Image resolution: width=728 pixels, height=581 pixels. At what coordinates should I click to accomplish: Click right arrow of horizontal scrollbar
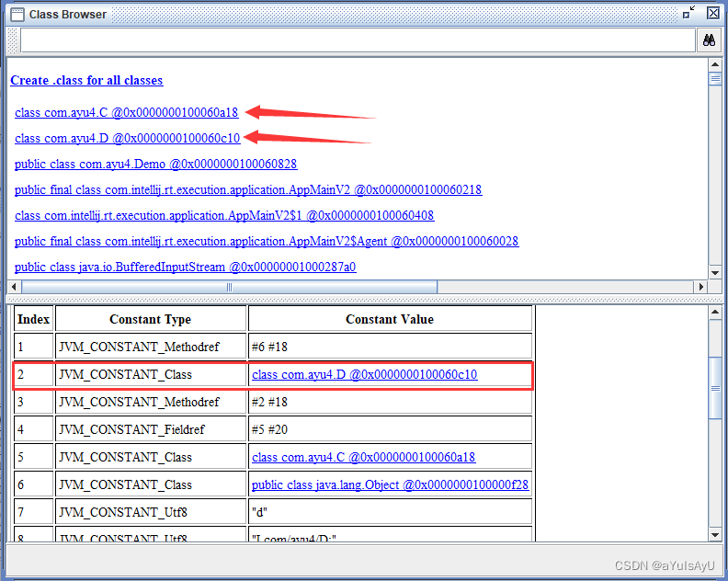[700, 287]
